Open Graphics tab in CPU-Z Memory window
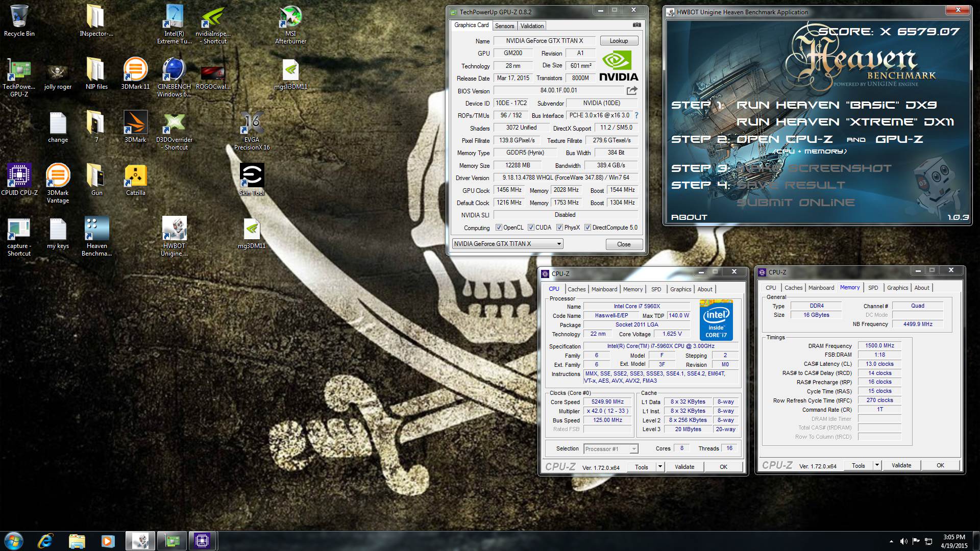The width and height of the screenshot is (980, 551). pyautogui.click(x=897, y=288)
